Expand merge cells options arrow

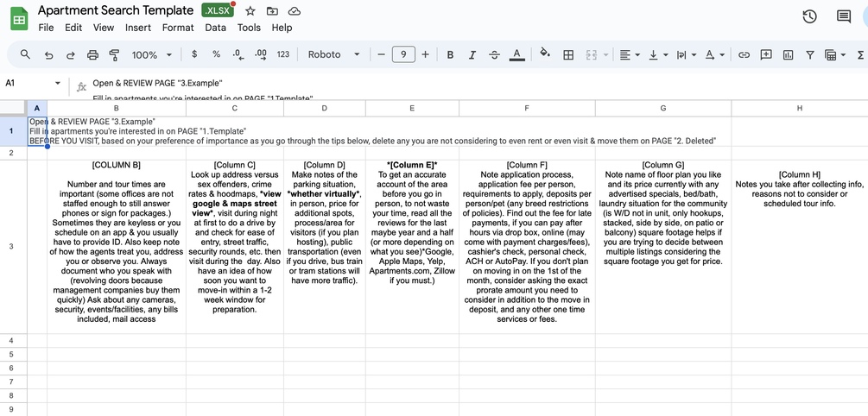click(605, 54)
